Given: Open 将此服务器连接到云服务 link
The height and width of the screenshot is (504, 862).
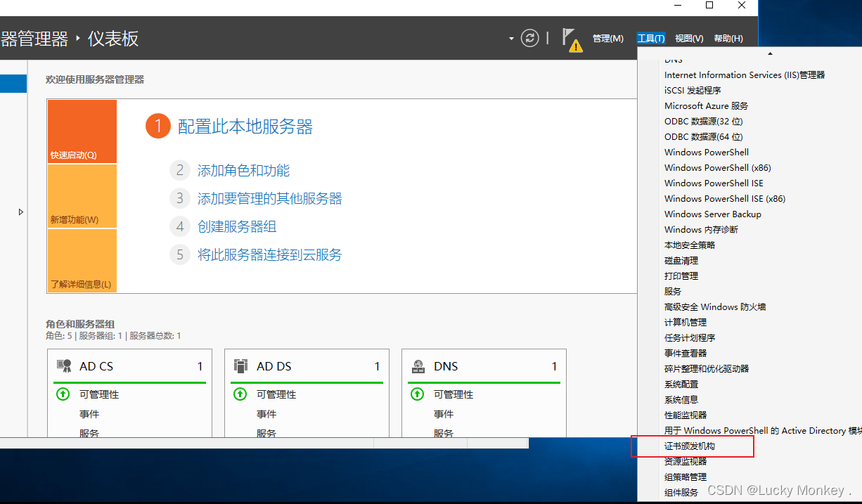Looking at the screenshot, I should (270, 254).
